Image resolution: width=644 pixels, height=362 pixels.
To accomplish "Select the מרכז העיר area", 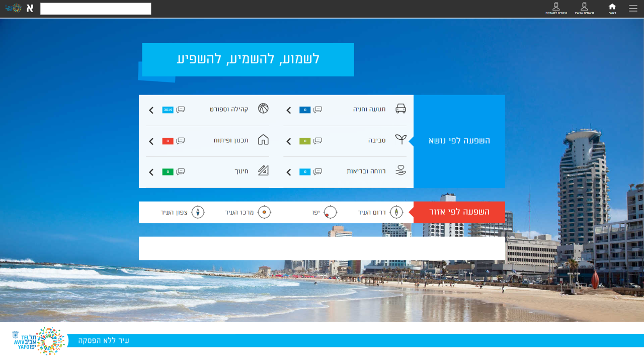I will 239,213.
